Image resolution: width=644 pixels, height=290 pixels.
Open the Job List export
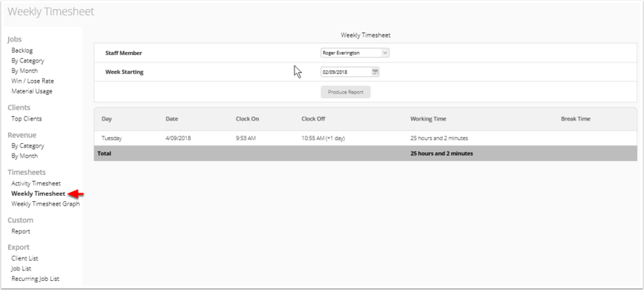[x=21, y=269]
